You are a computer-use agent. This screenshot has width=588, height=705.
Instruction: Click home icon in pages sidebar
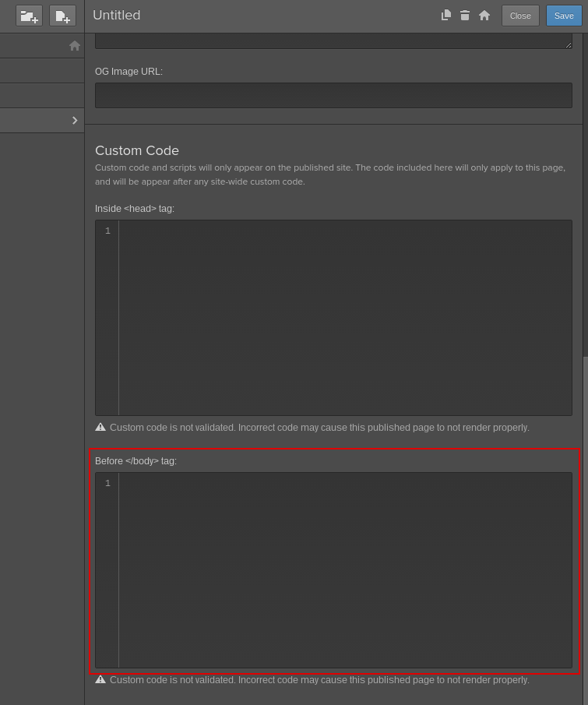[x=75, y=45]
